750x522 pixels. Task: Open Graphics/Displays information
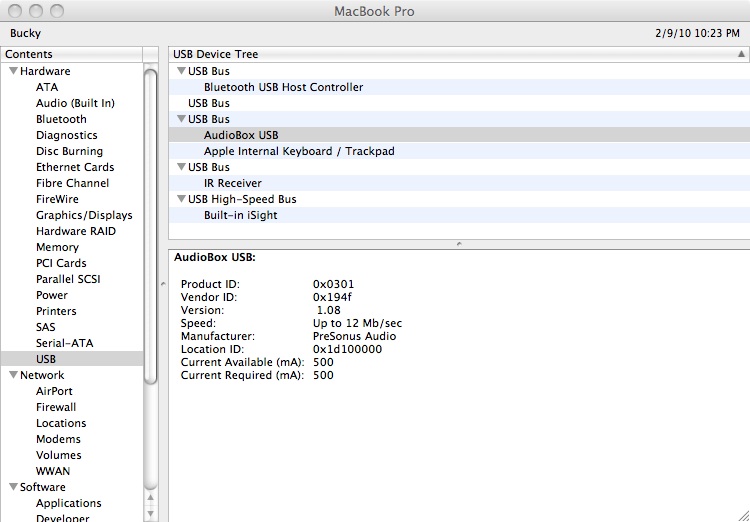tap(84, 215)
